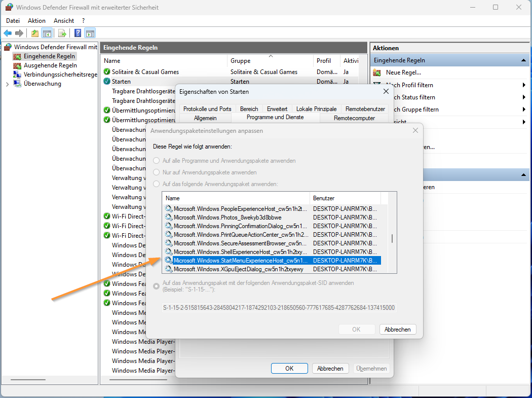The width and height of the screenshot is (532, 398).
Task: Click the folder up-one-level toolbar icon
Action: pos(34,33)
